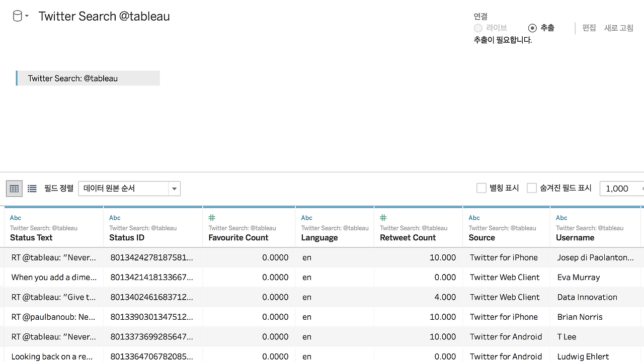Screen dimensions: 644x362
Task: Click the Status ID column header
Action: pyautogui.click(x=127, y=237)
